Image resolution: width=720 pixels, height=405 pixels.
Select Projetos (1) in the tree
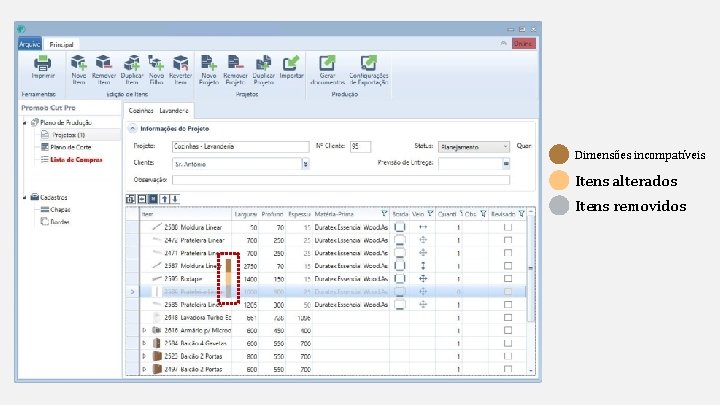pyautogui.click(x=68, y=135)
